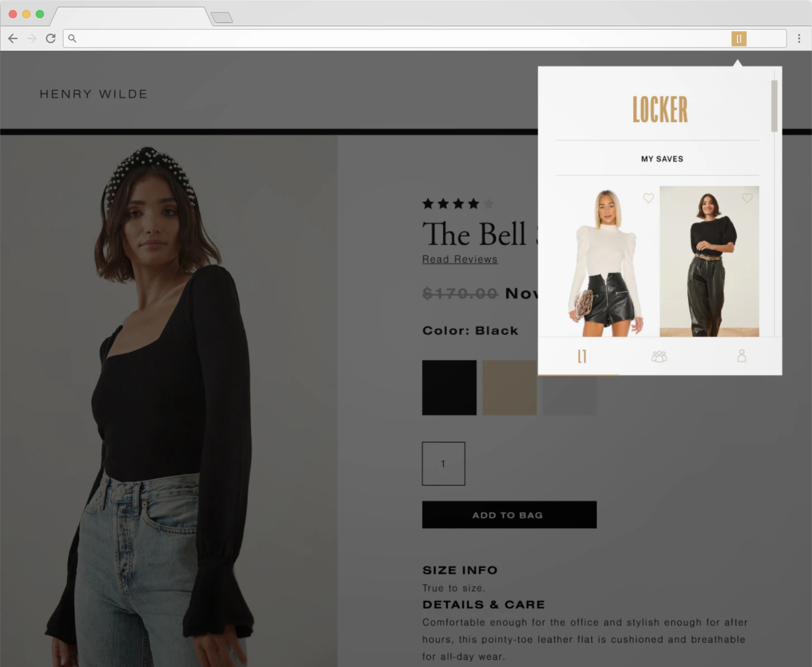This screenshot has height=667, width=812.
Task: Click the Add to Bag button
Action: point(509,515)
